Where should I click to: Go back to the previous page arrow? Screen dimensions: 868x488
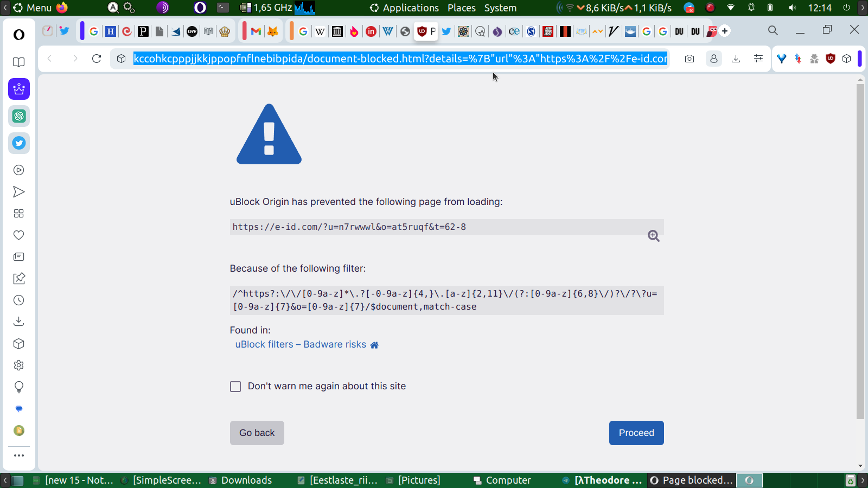50,59
